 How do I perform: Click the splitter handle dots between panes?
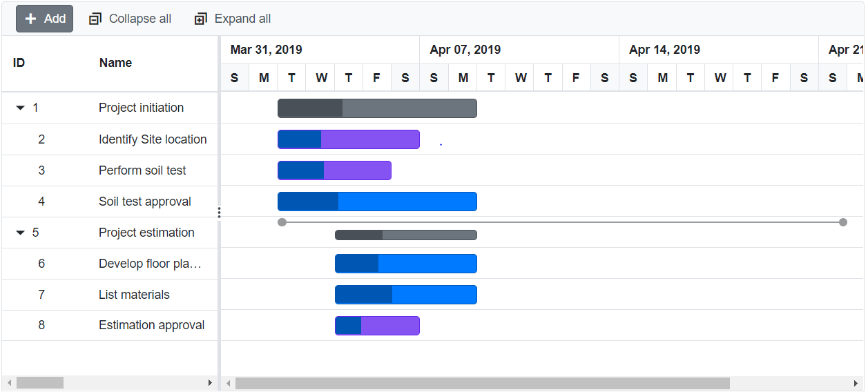[x=219, y=213]
